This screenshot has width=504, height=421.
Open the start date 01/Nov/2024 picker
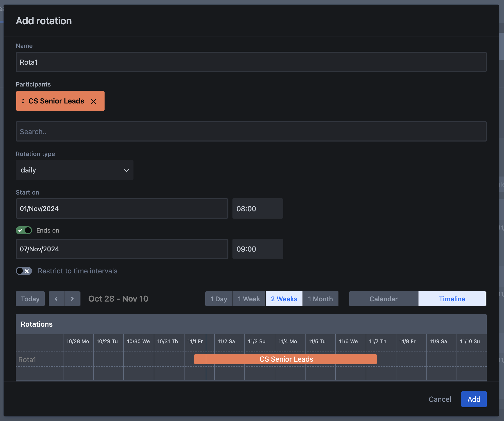[x=122, y=208]
